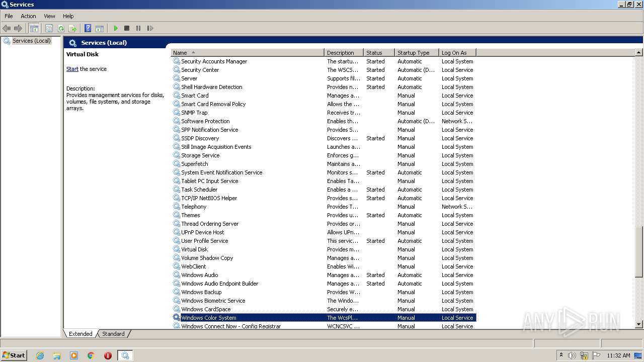
Task: Select the Windows CardSpace service
Action: 324,309
